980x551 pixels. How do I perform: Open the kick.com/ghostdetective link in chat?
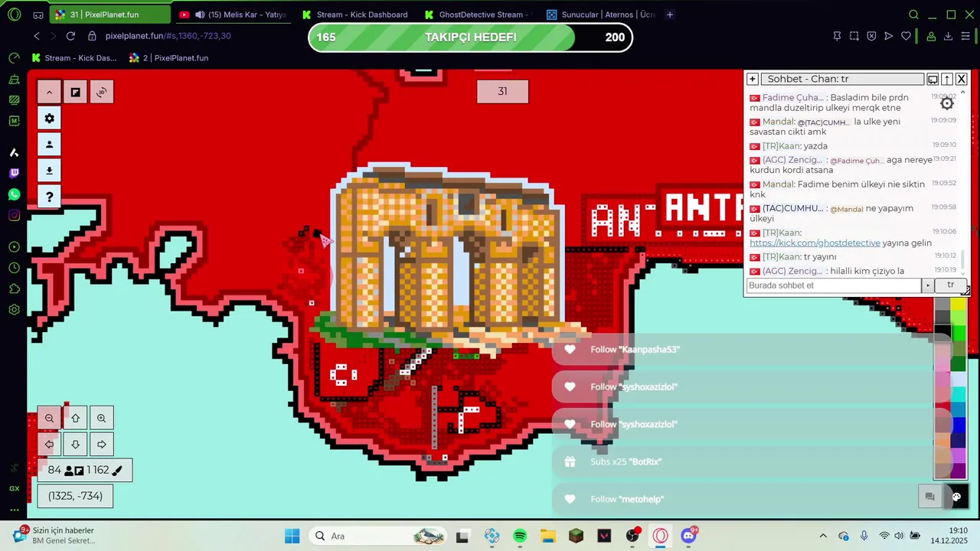(x=815, y=243)
